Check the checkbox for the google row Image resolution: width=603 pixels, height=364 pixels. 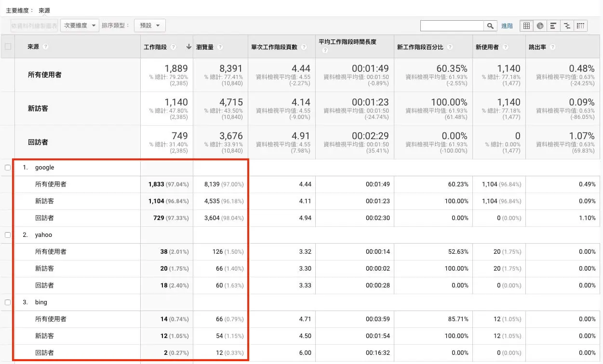coord(8,168)
